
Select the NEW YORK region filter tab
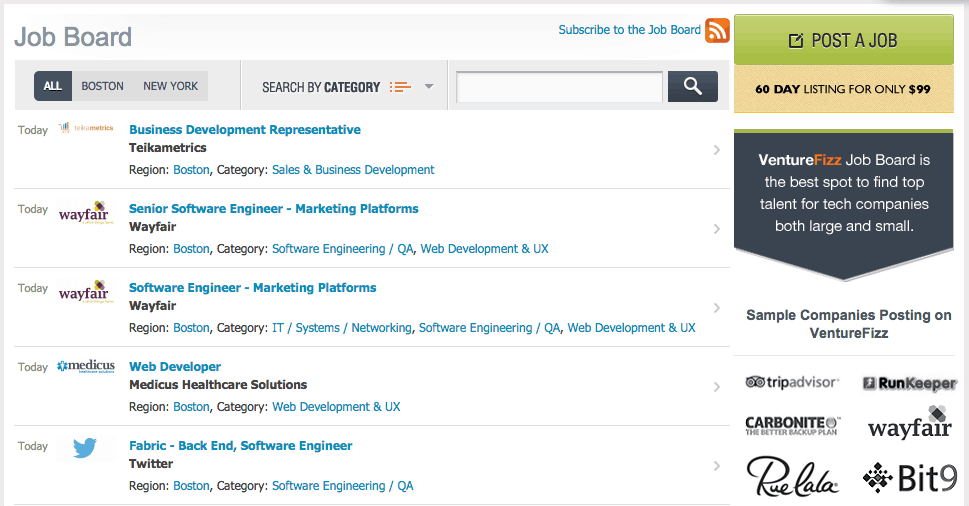pos(171,86)
